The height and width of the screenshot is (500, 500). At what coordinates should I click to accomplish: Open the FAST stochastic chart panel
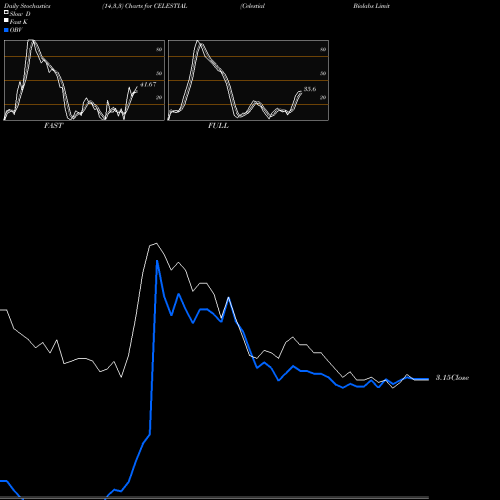coord(84,80)
